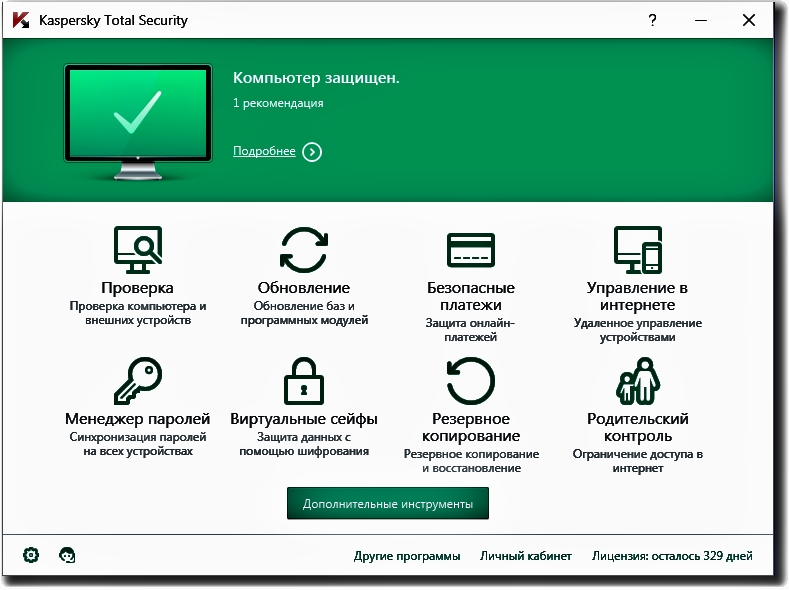Click the Обновление update arrows icon

click(x=304, y=249)
